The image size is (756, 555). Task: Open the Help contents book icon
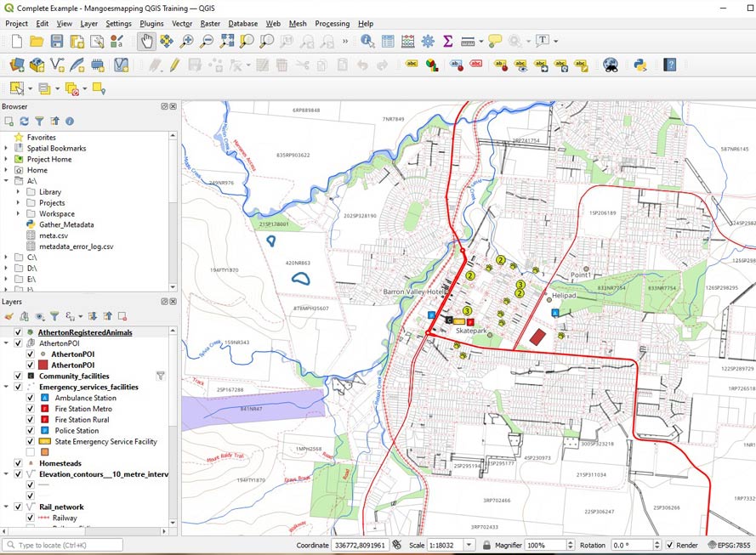click(670, 65)
